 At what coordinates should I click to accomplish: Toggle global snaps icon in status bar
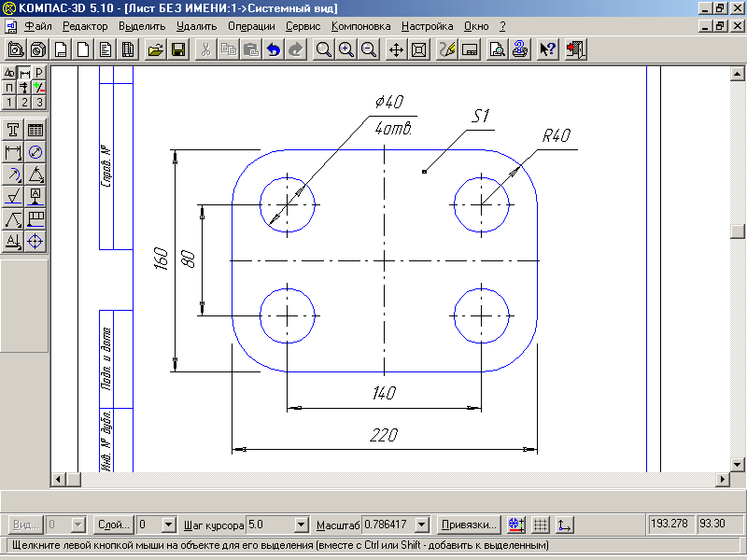coord(516,525)
